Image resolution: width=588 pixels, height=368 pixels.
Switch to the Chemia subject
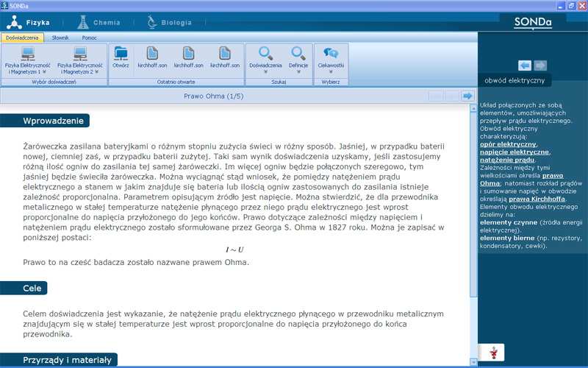coord(98,23)
